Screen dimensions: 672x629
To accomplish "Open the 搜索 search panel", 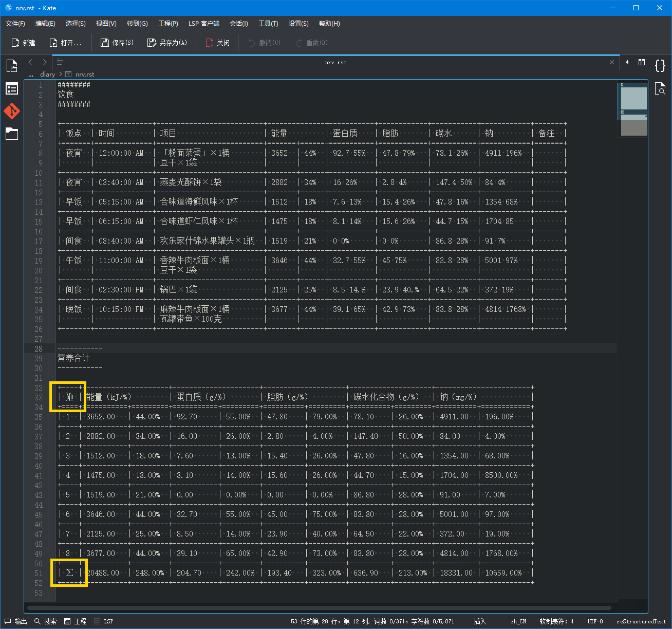I will [x=45, y=621].
